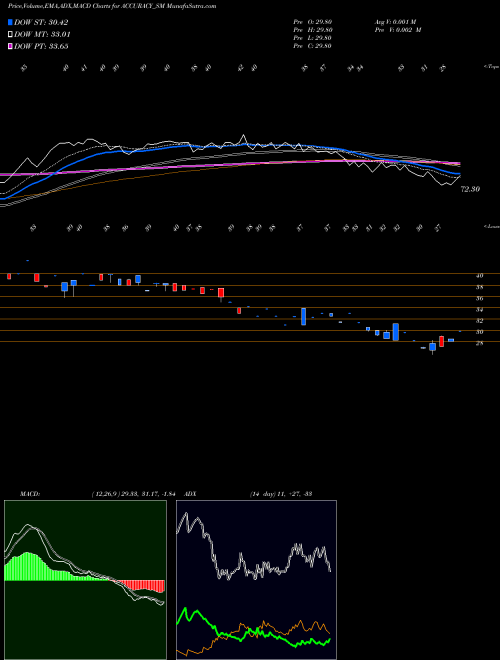
Task: Click the ADX indicator chart panel
Action: point(256,580)
